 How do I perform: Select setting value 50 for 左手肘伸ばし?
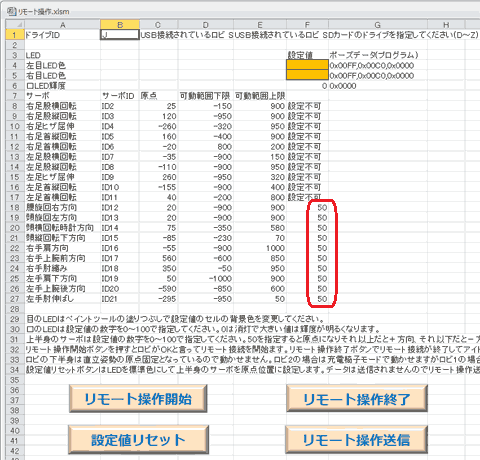[x=307, y=299]
